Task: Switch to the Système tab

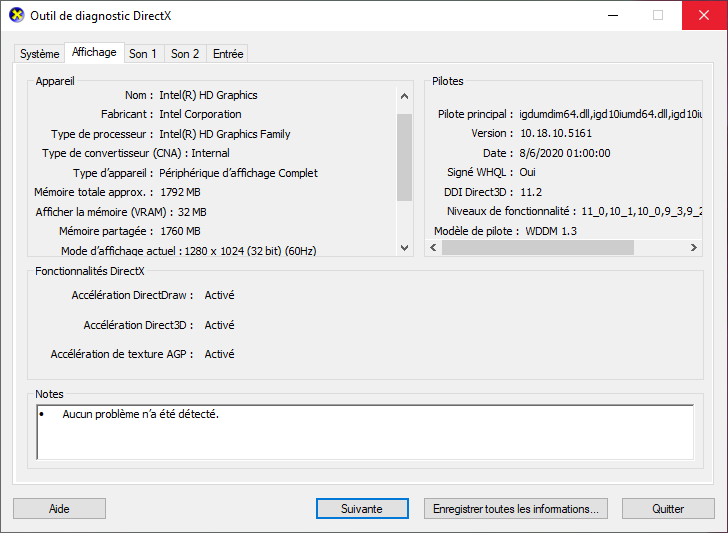Action: (x=39, y=54)
